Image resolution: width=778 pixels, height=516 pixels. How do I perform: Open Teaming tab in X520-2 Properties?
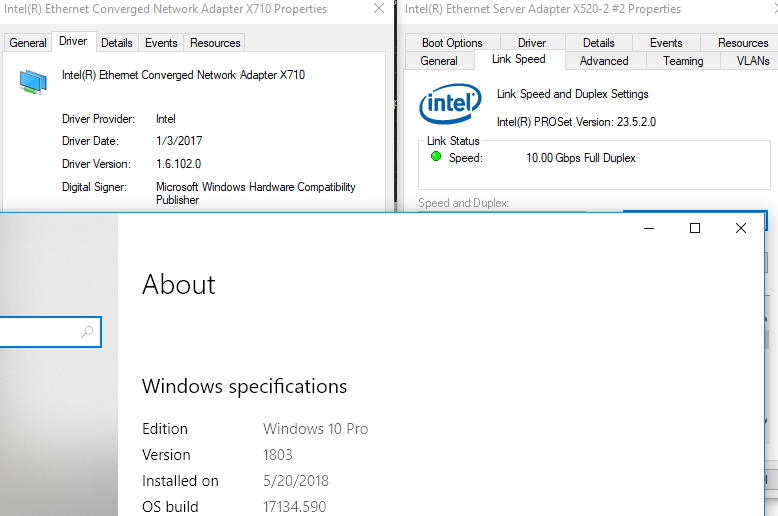(x=683, y=61)
